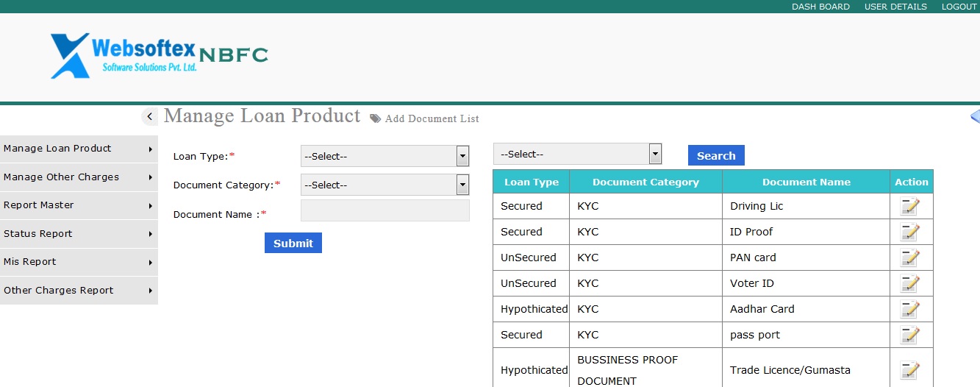Edit the Driving Lic document row
Image resolution: width=980 pixels, height=387 pixels.
pyautogui.click(x=910, y=206)
